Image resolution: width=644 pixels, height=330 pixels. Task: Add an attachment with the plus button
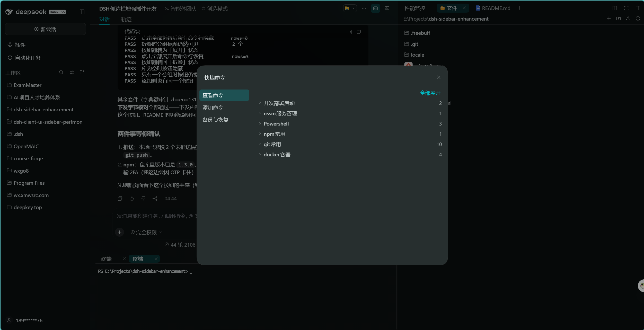(119, 232)
